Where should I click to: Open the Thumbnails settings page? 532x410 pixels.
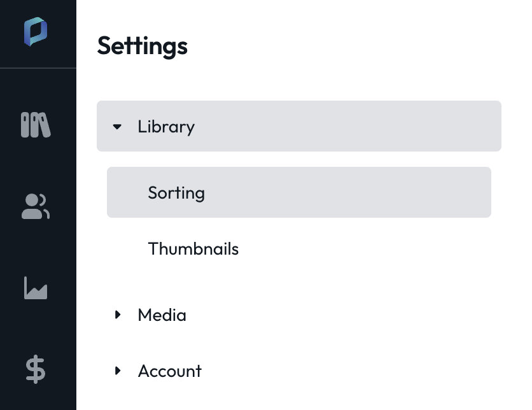[299, 248]
